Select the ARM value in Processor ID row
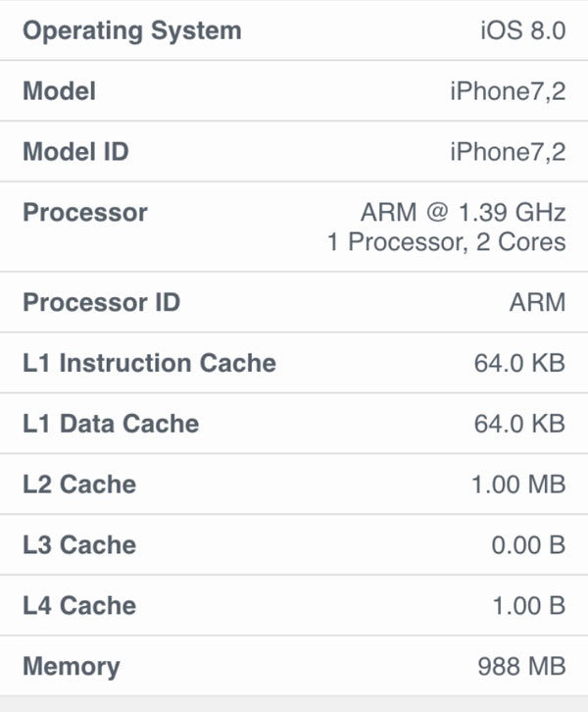This screenshot has width=588, height=712. coord(537,302)
